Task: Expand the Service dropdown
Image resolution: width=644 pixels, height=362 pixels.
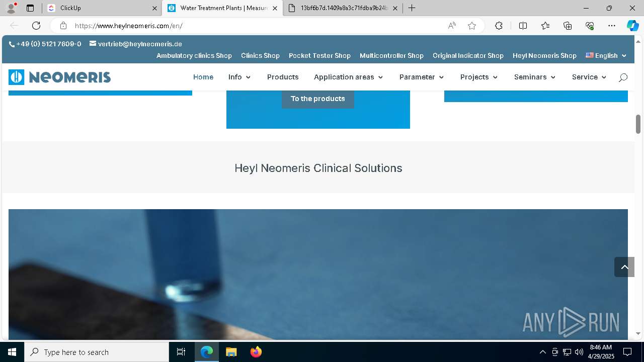Action: [589, 77]
